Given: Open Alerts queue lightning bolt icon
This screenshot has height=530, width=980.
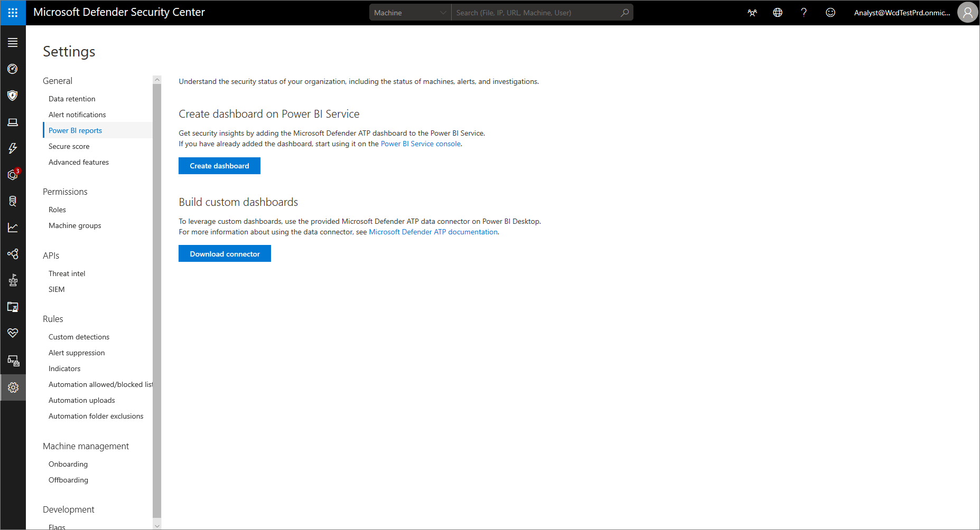Looking at the screenshot, I should 13,148.
